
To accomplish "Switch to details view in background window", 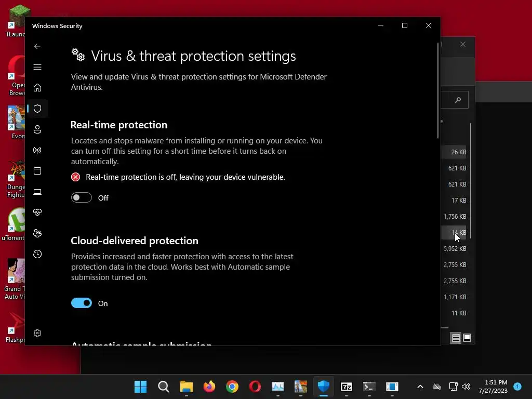I will point(456,338).
